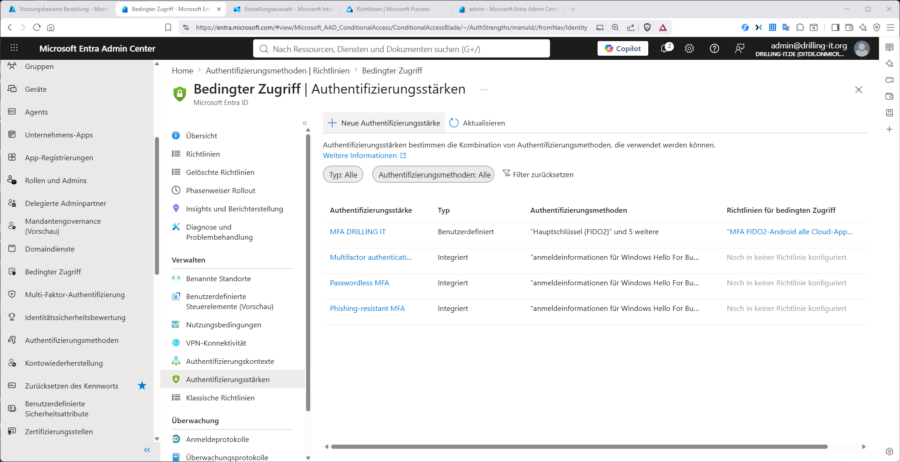Open portal settings gear icon
Image resolution: width=900 pixels, height=462 pixels.
pyautogui.click(x=689, y=49)
